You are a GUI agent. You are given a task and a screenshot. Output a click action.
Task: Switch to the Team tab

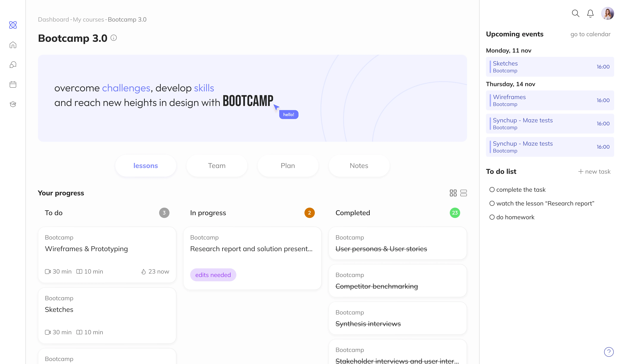pos(217,166)
